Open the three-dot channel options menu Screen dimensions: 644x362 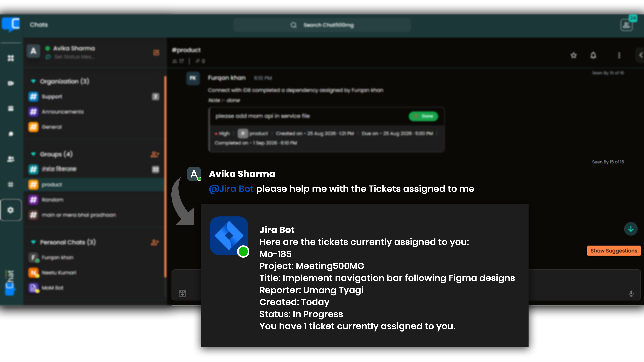(x=619, y=55)
